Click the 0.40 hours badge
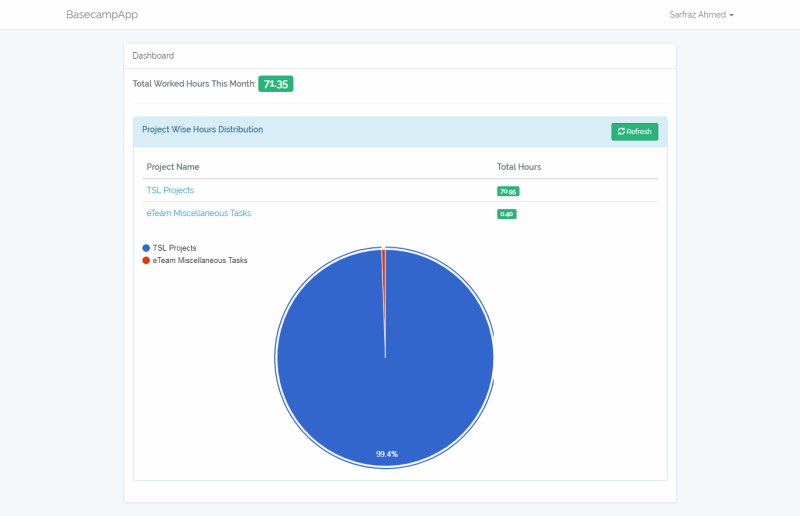The image size is (800, 516). click(x=507, y=214)
